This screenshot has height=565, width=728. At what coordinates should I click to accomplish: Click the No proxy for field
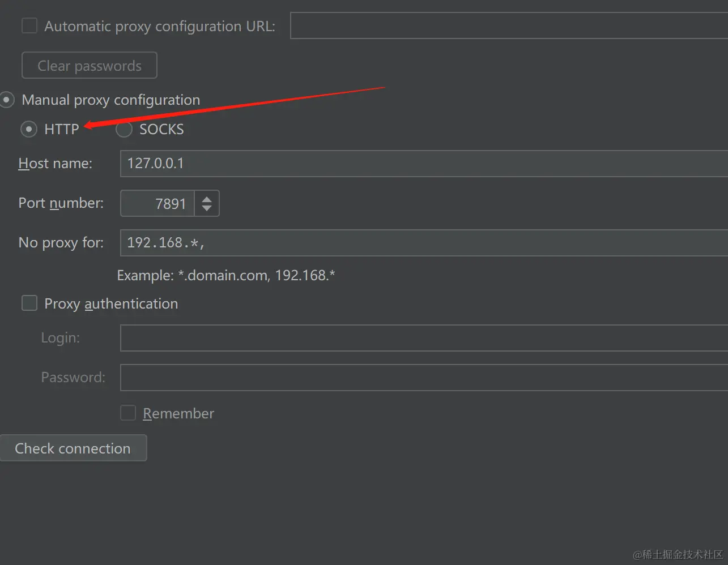424,243
